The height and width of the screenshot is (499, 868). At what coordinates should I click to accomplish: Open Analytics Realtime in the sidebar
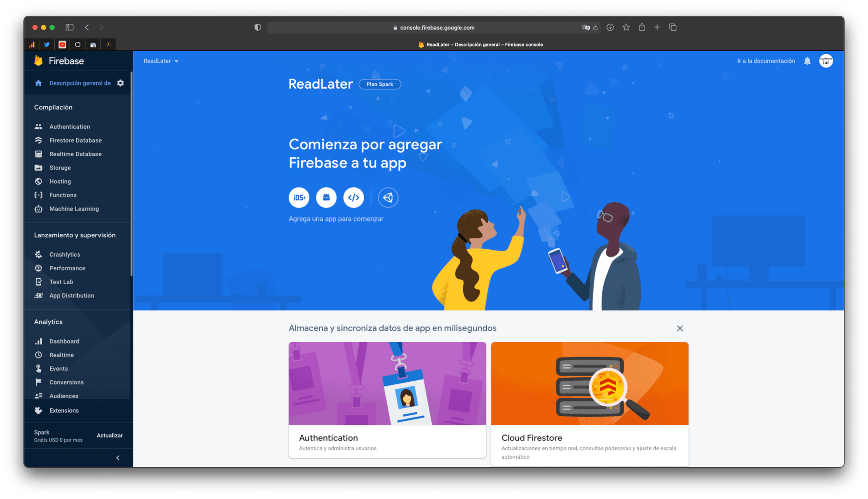(x=62, y=355)
